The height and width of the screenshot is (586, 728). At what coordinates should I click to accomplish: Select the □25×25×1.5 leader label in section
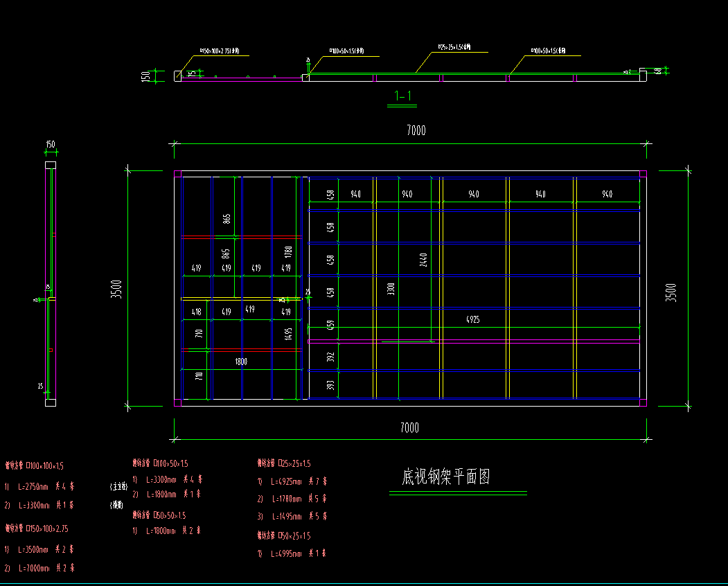click(x=454, y=48)
